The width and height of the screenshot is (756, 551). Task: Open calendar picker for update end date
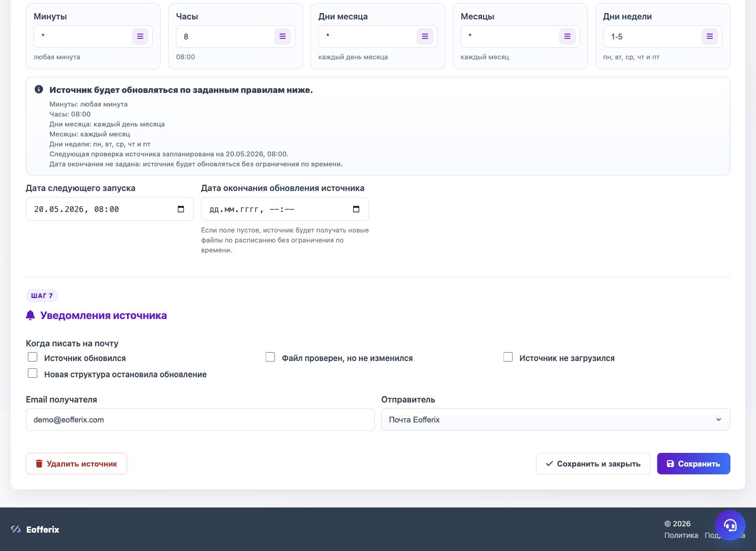click(x=356, y=209)
